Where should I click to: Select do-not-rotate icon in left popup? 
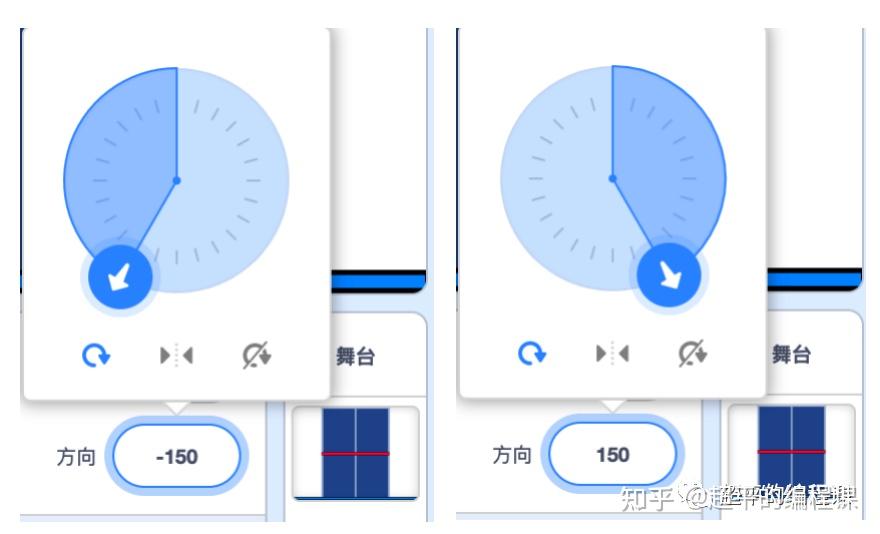(x=256, y=355)
